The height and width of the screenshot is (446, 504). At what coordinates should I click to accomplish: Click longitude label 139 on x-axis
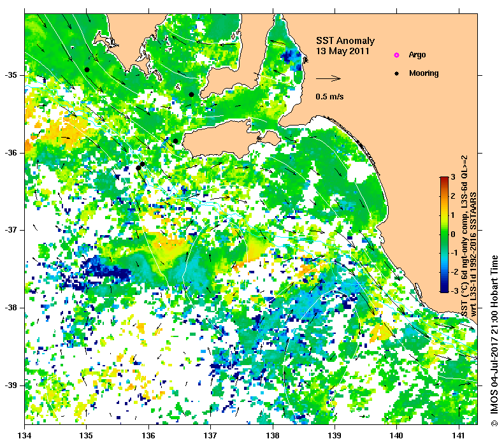[x=335, y=436]
